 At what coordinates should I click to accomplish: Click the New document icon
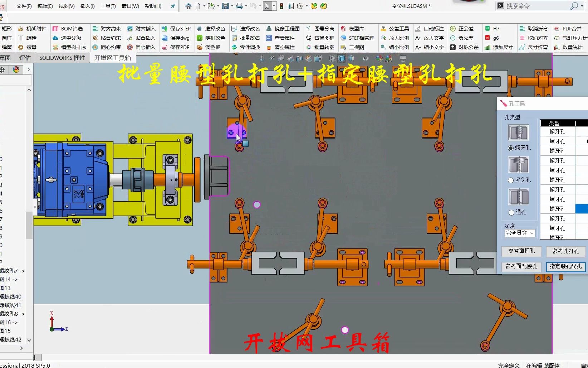click(x=197, y=6)
